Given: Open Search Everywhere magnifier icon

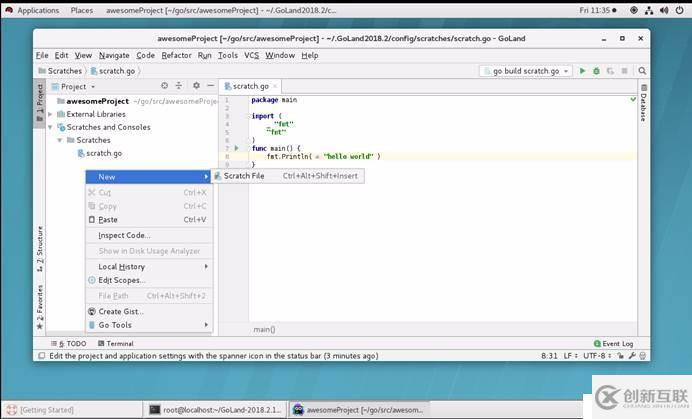Looking at the screenshot, I should pos(642,71).
